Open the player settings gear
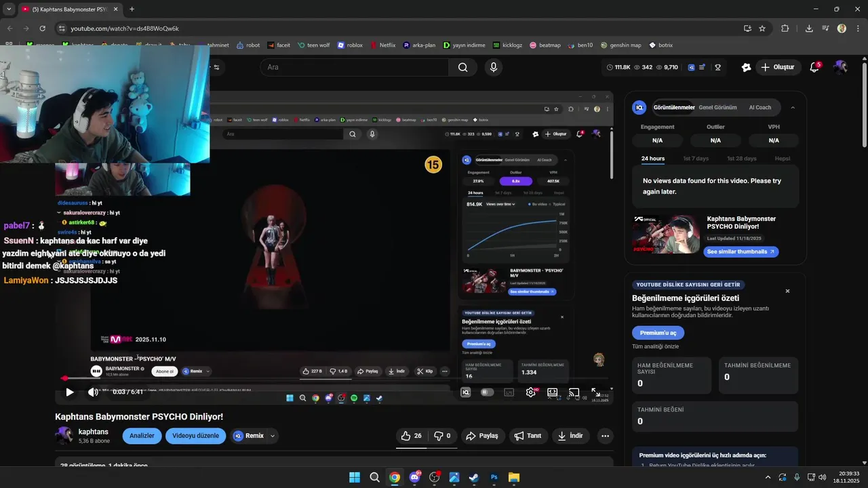The image size is (868, 488). coord(531,392)
